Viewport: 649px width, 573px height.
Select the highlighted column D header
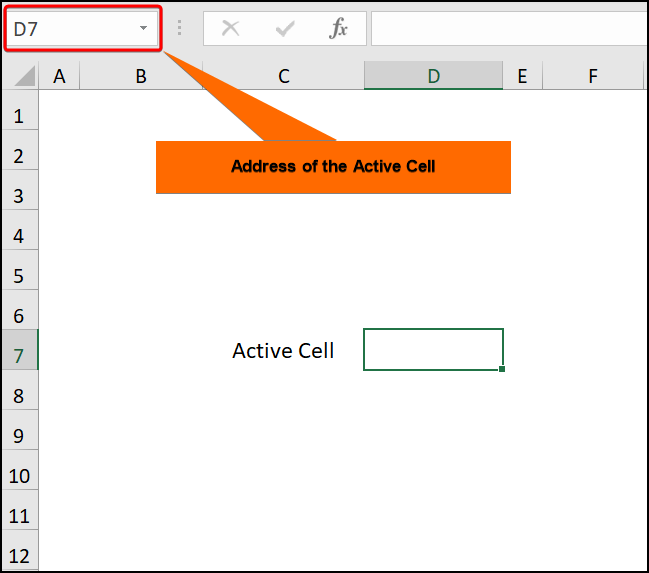point(433,76)
